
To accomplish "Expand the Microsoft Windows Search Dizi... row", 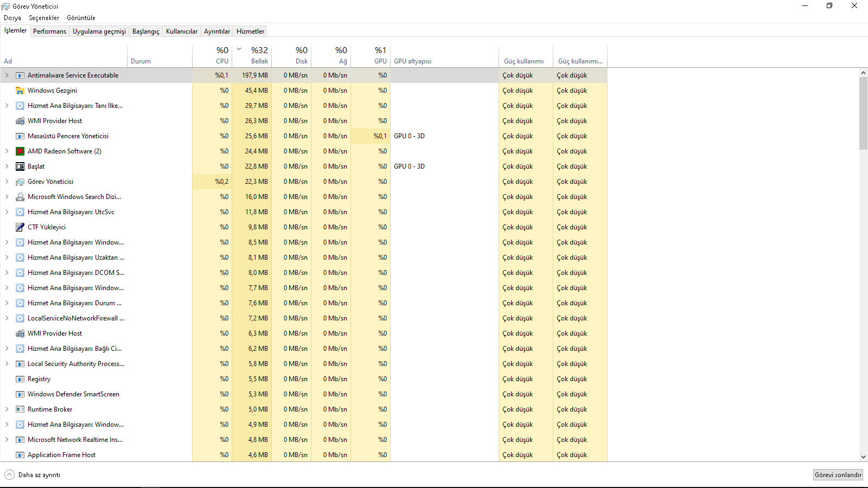I will tap(7, 197).
